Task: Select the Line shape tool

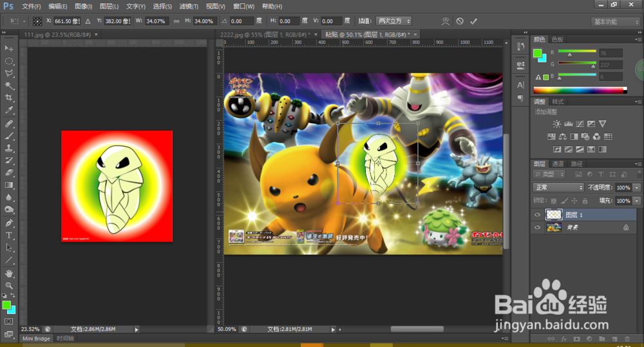Action: (x=8, y=260)
